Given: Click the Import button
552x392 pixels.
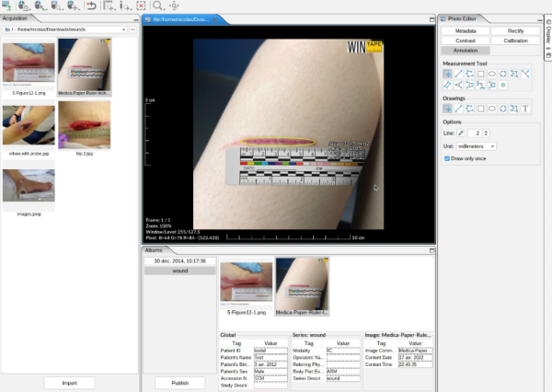Looking at the screenshot, I should pyautogui.click(x=69, y=383).
